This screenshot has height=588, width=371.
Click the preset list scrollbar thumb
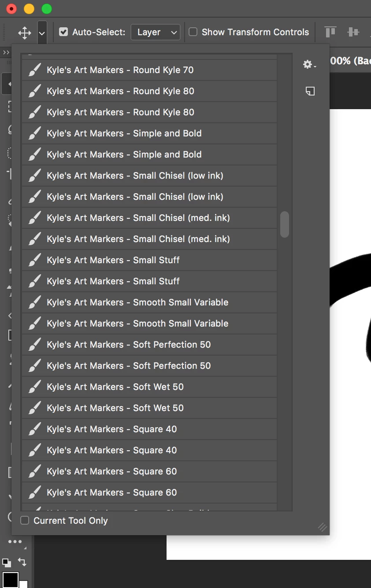pyautogui.click(x=285, y=224)
